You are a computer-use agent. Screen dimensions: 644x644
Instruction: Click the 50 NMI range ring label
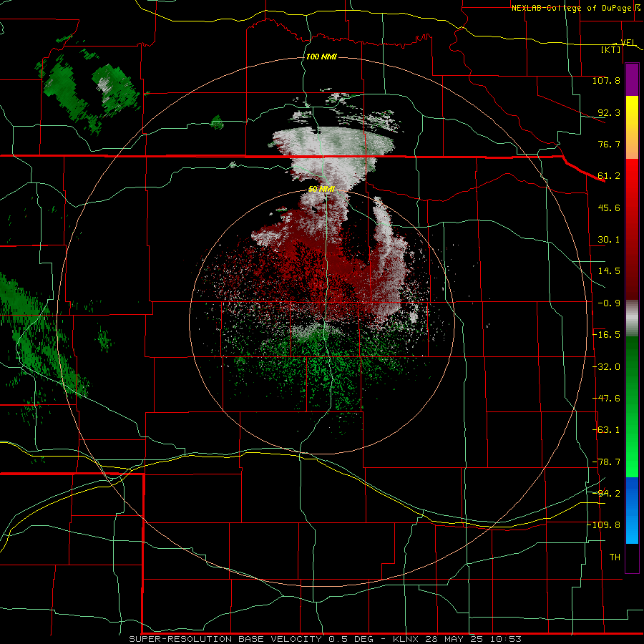click(321, 189)
